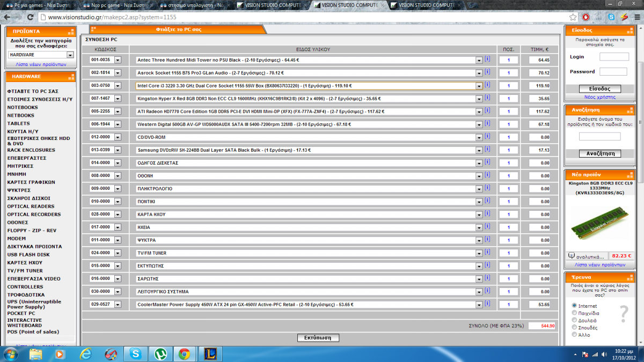644x362 pixels.
Task: Click the Kingston RAM product thumbnail
Action: pyautogui.click(x=600, y=224)
